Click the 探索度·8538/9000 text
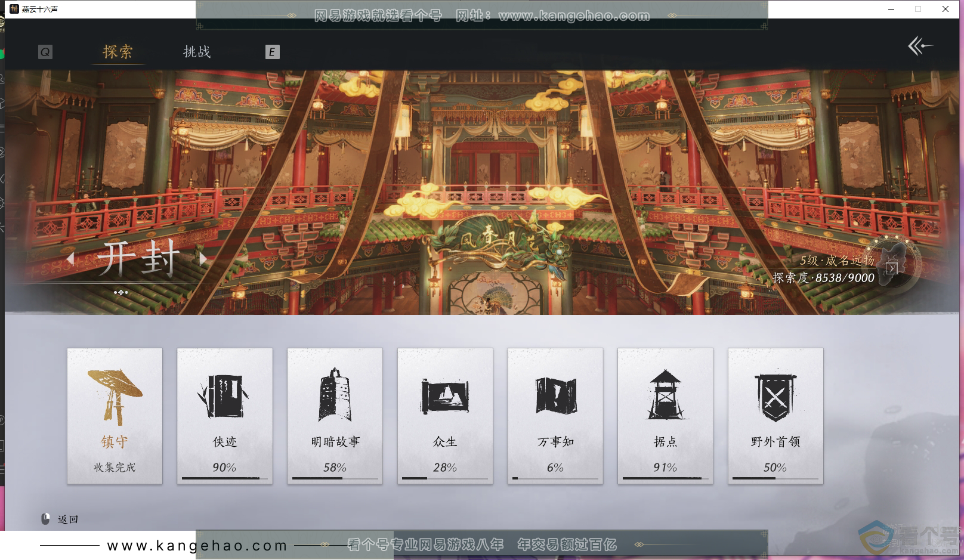This screenshot has width=964, height=560. coord(824,278)
